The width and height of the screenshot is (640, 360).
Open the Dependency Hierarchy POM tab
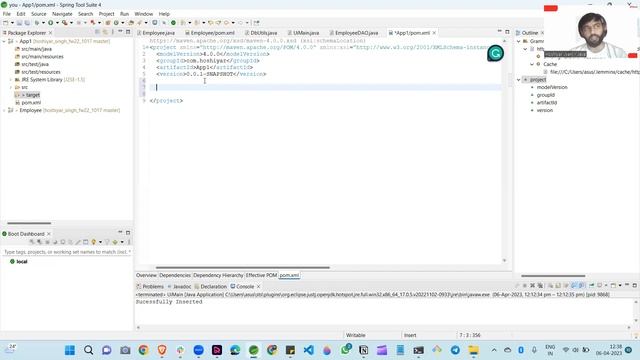[x=218, y=275]
